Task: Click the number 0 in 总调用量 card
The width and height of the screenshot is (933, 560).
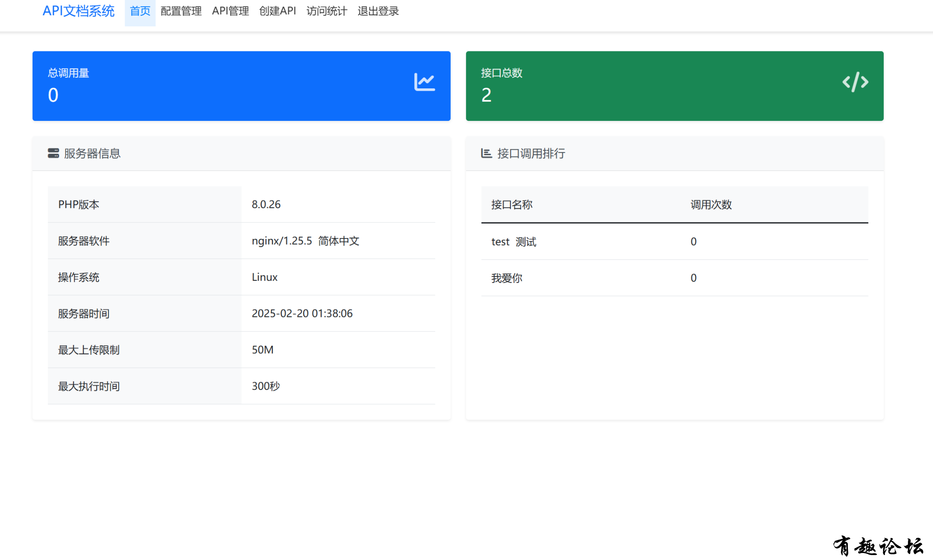Action: point(53,95)
